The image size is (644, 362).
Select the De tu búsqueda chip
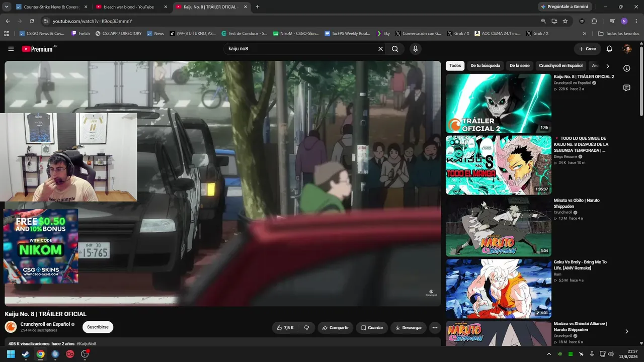485,65
